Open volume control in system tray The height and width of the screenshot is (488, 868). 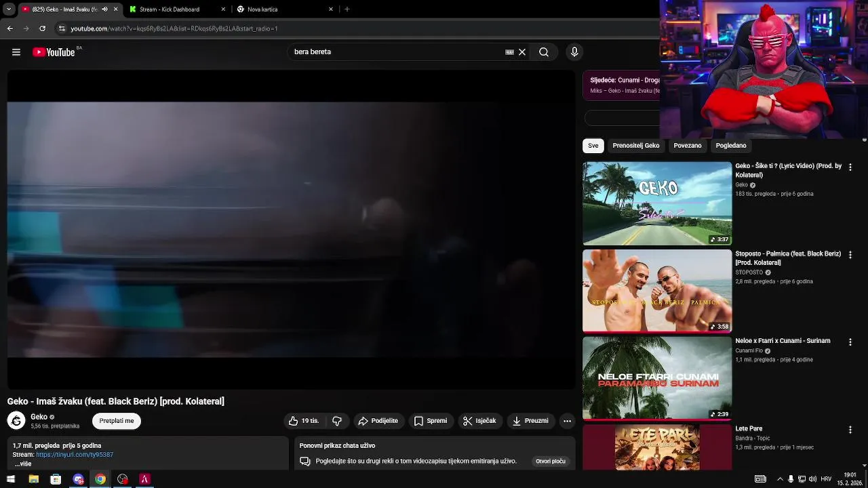point(812,479)
